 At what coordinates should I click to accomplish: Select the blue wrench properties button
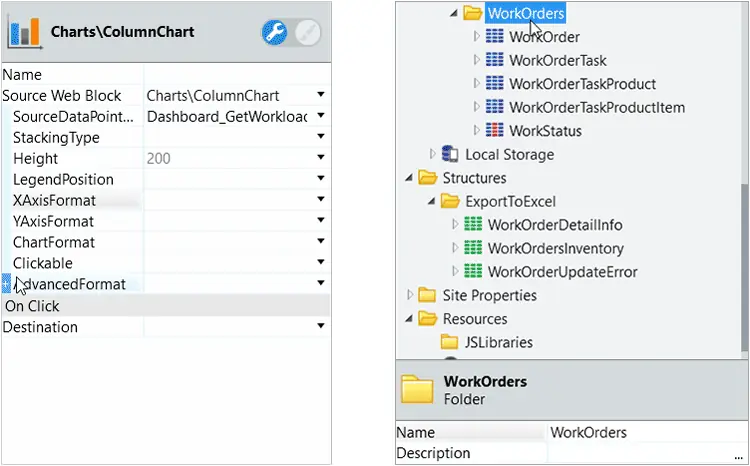(x=275, y=33)
